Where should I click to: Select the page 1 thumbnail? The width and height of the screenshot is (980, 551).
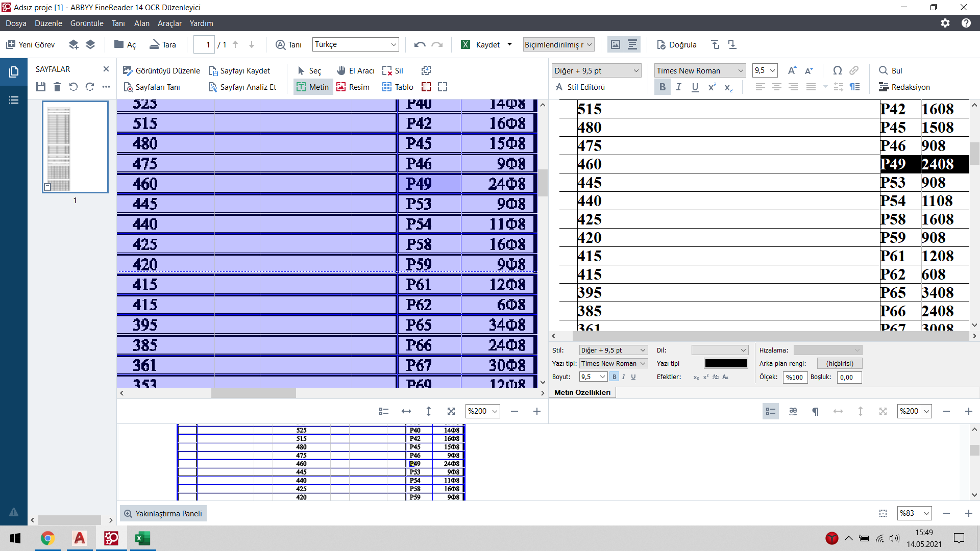[x=75, y=147]
